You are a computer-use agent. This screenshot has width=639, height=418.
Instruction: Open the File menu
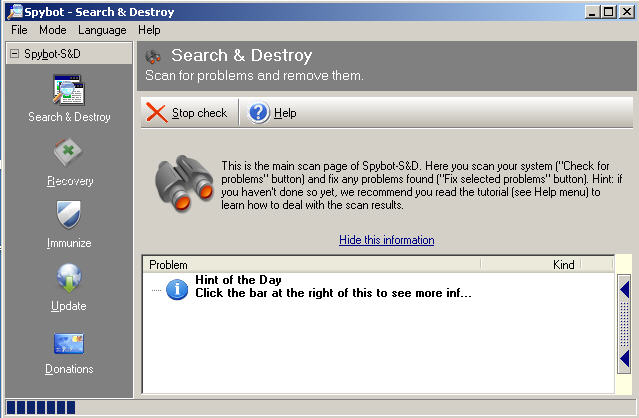tap(19, 30)
